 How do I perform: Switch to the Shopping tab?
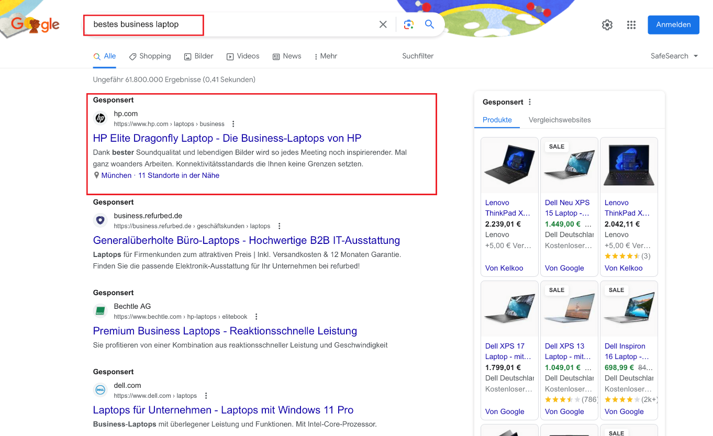(x=150, y=56)
